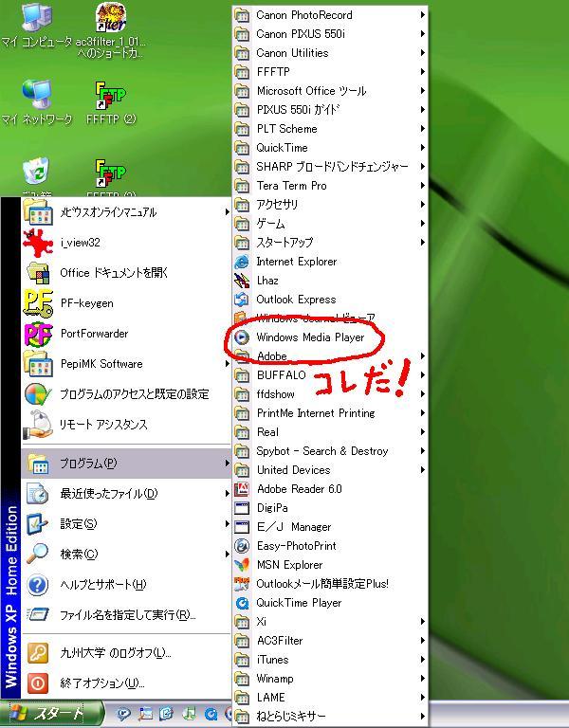The image size is (569, 728).
Task: Open ヘルプとサポート question mark icon
Action: (38, 585)
